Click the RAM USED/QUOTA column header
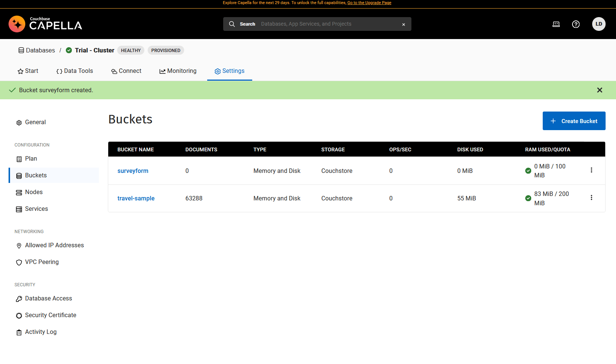Screen dimensions: 616x364 coord(548,149)
